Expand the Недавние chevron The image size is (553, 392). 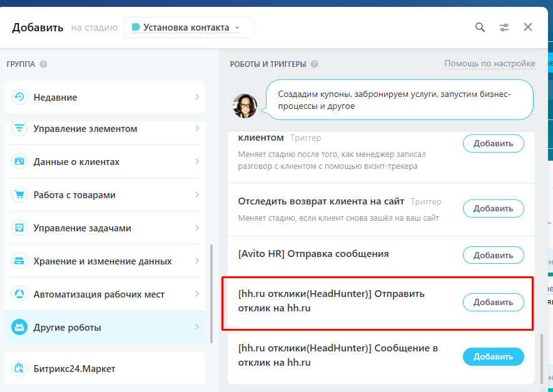tap(197, 97)
